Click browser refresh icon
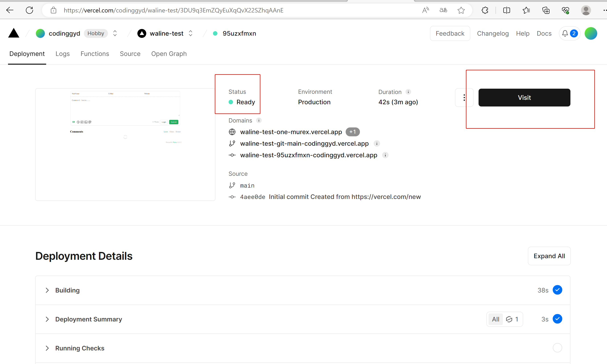 pyautogui.click(x=29, y=10)
